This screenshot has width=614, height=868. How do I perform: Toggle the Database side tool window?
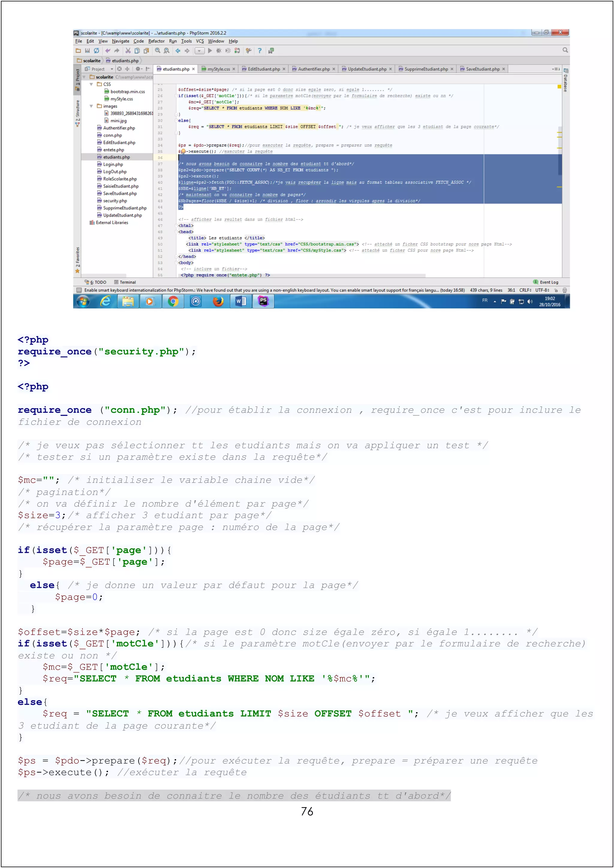pos(566,80)
